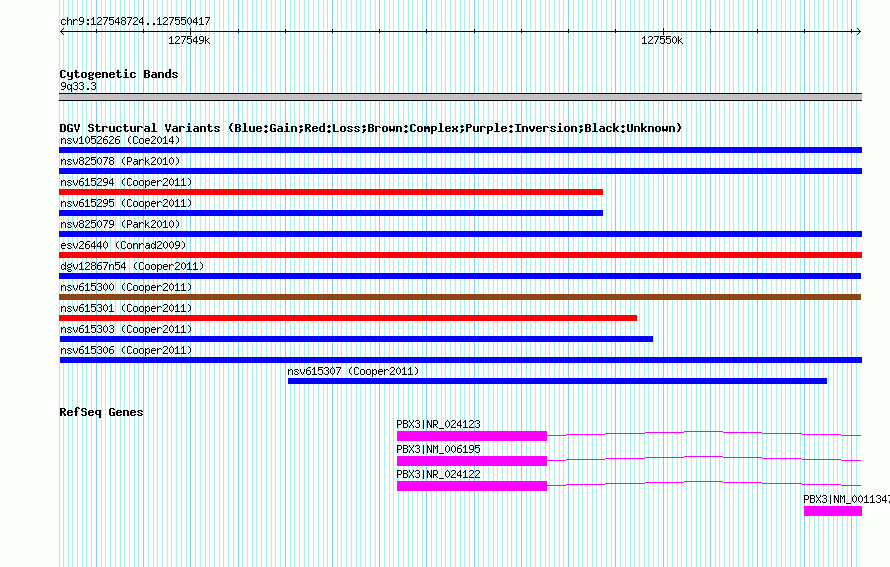The height and width of the screenshot is (567, 890).
Task: Click the PBX3|NM_0011347 transcript label
Action: click(846, 499)
